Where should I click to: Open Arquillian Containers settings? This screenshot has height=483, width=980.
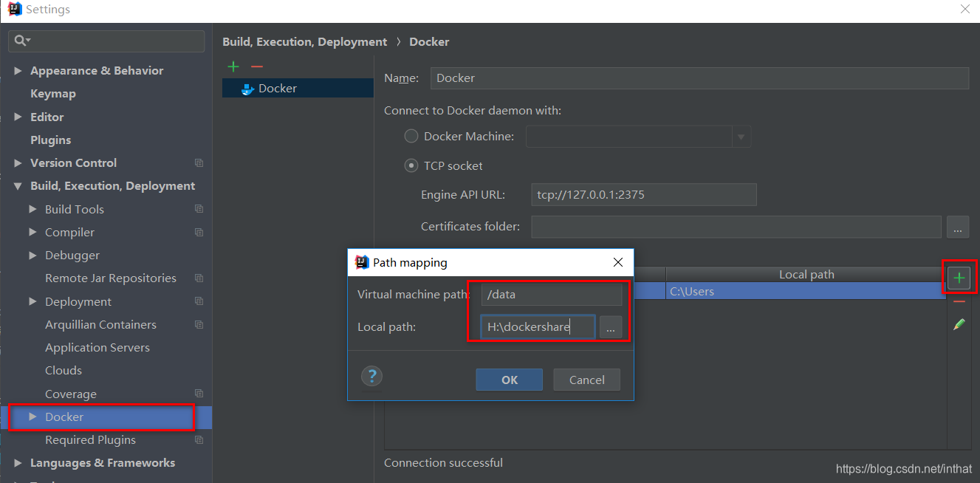pyautogui.click(x=100, y=324)
